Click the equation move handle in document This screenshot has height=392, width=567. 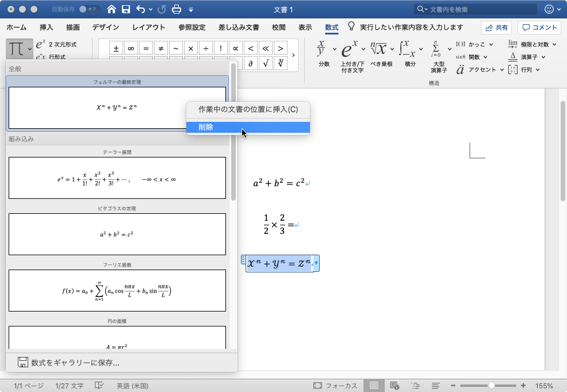point(243,259)
